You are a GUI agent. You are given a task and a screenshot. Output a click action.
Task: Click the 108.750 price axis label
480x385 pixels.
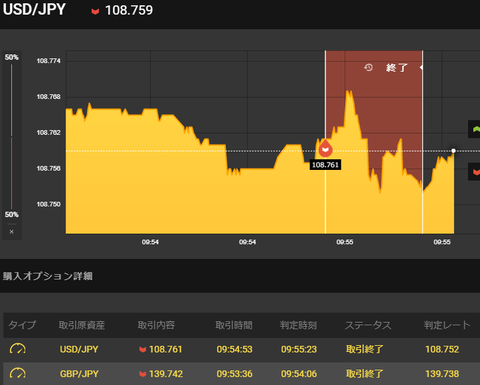coord(49,204)
